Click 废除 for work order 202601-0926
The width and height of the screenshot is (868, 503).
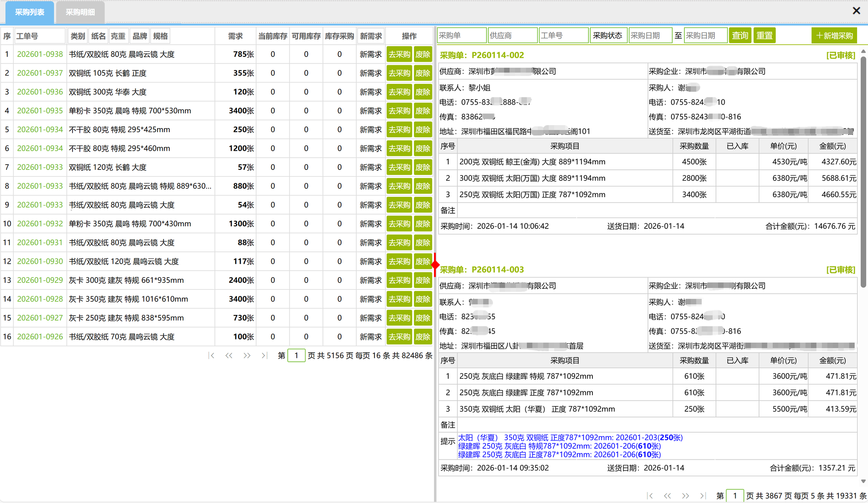tap(423, 337)
